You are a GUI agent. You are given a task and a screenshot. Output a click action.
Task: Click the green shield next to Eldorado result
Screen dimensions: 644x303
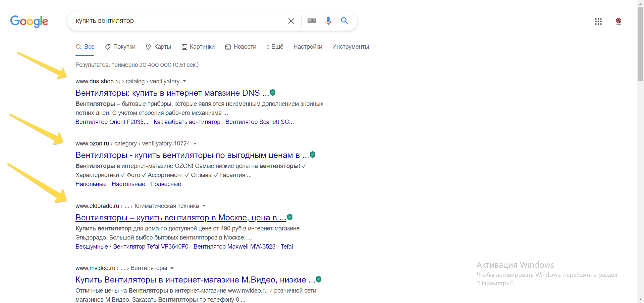(x=290, y=217)
